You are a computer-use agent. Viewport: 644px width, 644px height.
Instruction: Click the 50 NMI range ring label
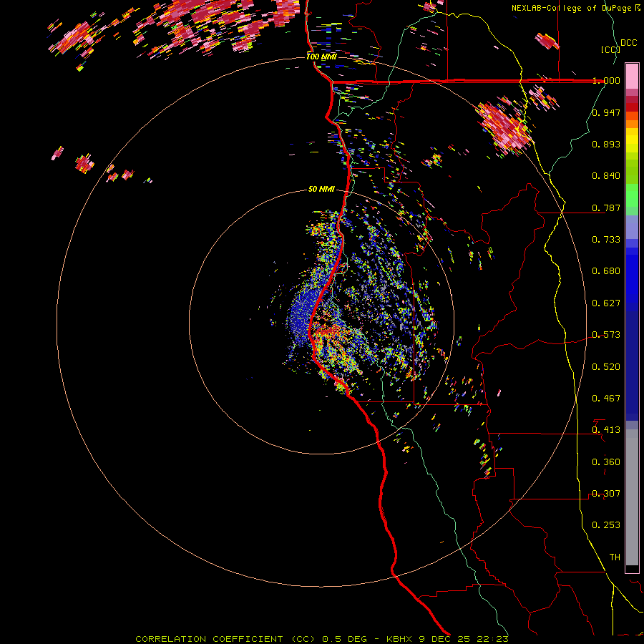click(321, 190)
